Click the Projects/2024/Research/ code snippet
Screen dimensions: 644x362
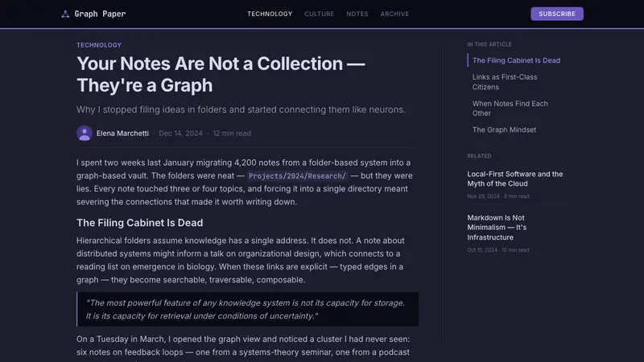click(x=297, y=176)
